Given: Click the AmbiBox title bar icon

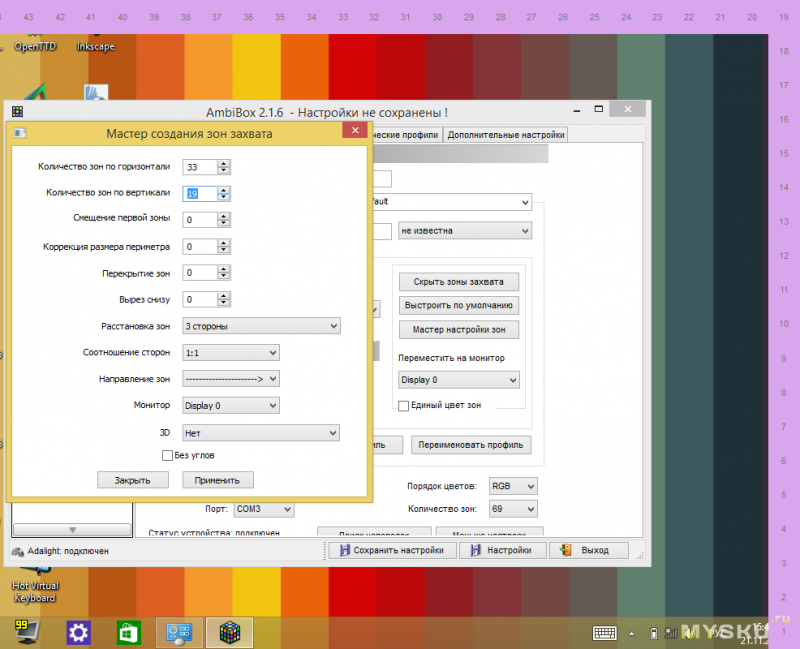Looking at the screenshot, I should point(17,111).
